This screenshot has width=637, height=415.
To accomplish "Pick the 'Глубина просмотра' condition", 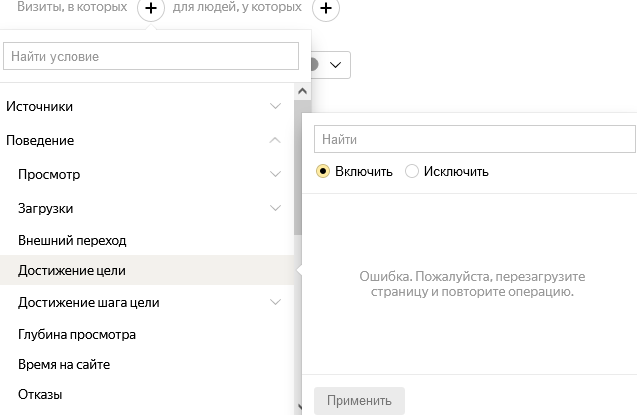I will pos(77,334).
